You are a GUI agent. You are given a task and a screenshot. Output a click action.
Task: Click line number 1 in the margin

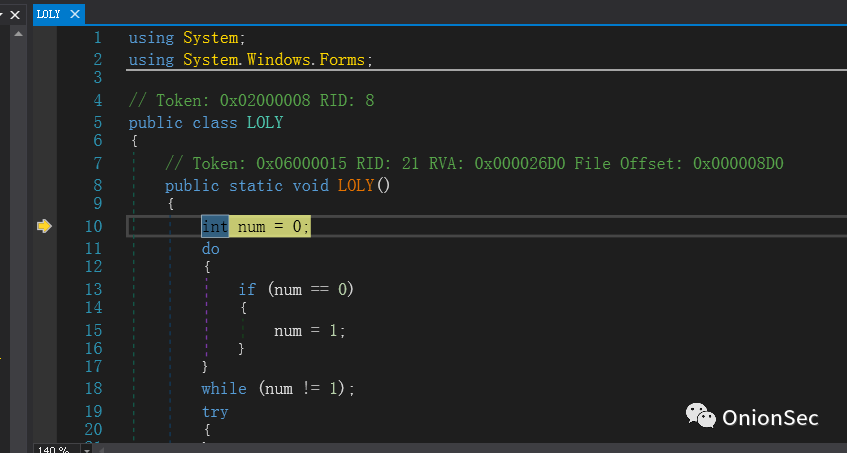(98, 38)
